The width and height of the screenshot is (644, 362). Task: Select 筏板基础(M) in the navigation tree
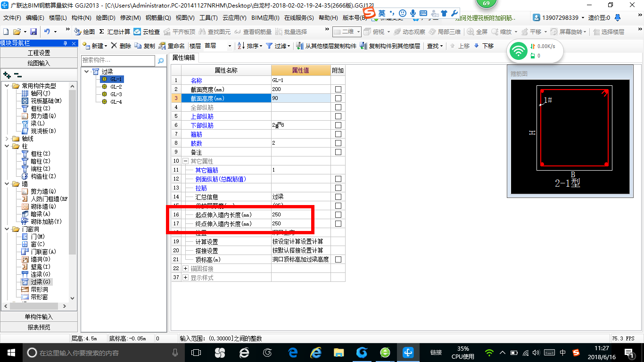[x=41, y=101]
